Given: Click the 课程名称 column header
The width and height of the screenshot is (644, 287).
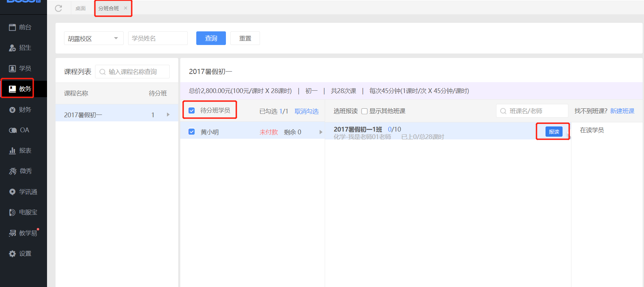Looking at the screenshot, I should tap(76, 93).
